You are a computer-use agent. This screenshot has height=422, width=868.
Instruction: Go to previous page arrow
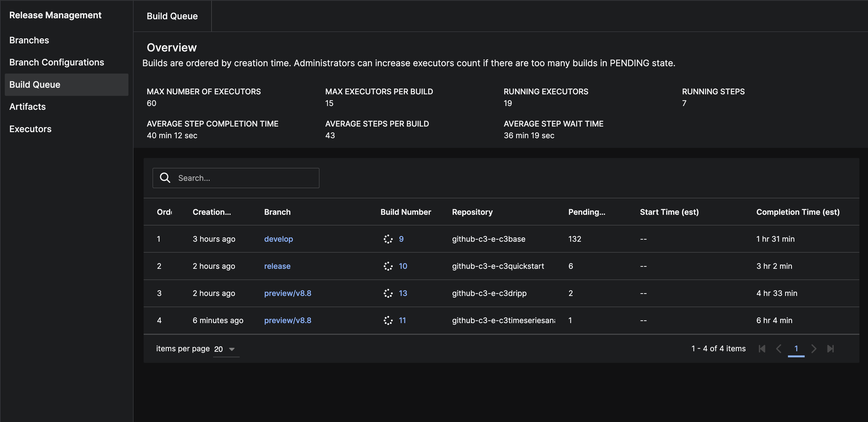(778, 348)
